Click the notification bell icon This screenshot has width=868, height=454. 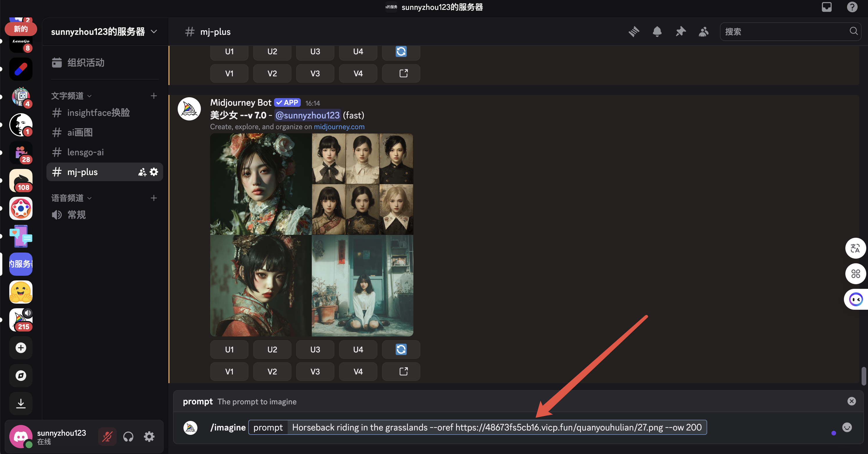tap(657, 32)
